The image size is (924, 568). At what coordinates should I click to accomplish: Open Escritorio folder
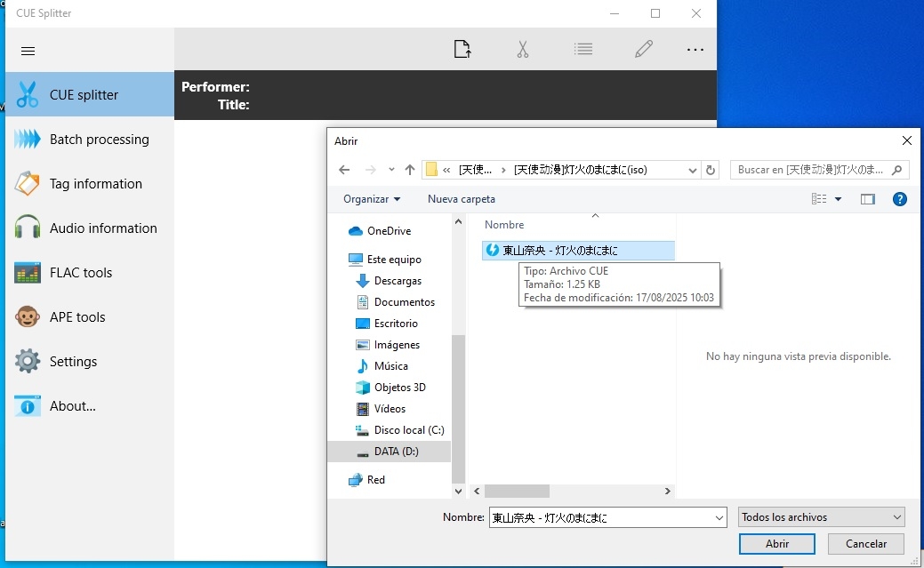click(x=396, y=323)
